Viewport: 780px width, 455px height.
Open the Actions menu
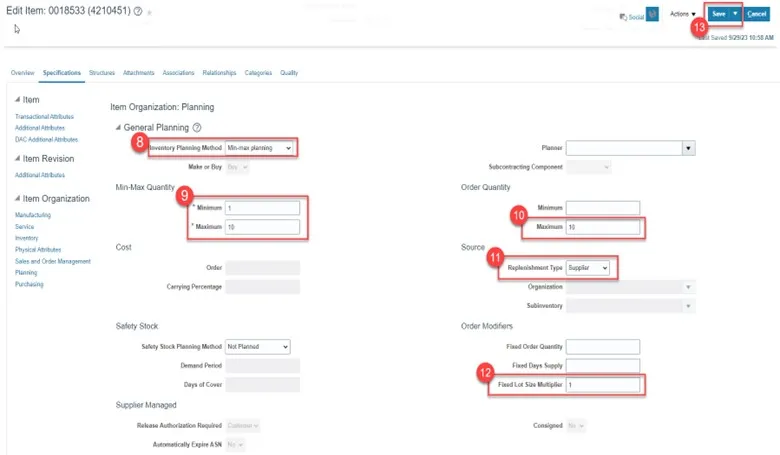[x=682, y=14]
